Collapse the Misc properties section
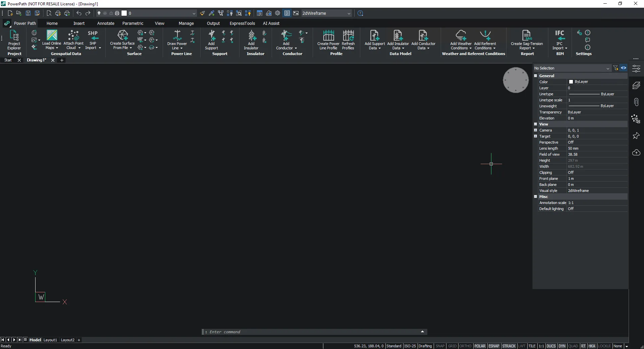The height and width of the screenshot is (349, 644). tap(536, 197)
